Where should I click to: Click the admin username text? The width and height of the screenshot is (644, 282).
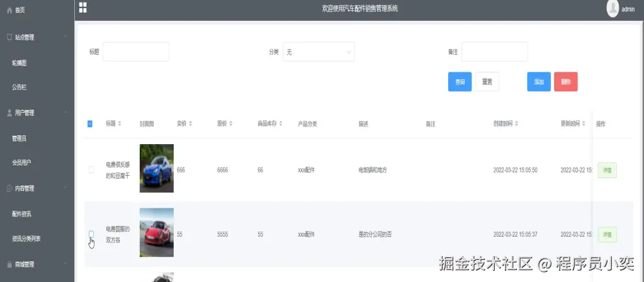(628, 9)
